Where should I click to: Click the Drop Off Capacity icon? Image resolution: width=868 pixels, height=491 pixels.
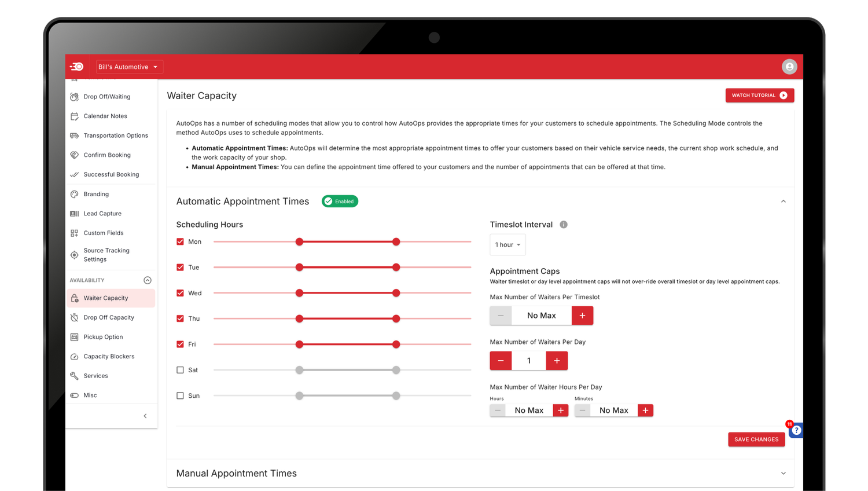(74, 317)
